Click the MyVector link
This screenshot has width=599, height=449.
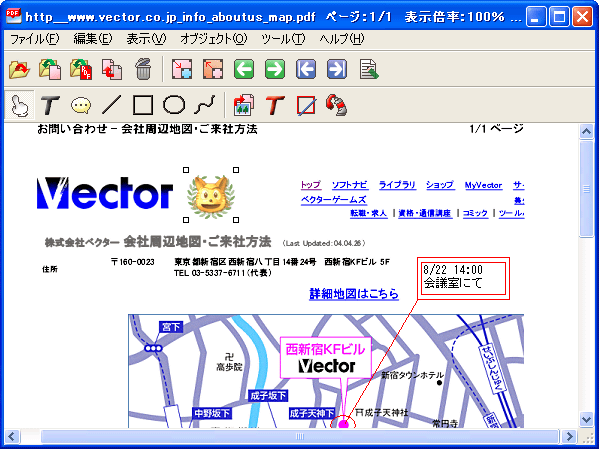pyautogui.click(x=483, y=185)
